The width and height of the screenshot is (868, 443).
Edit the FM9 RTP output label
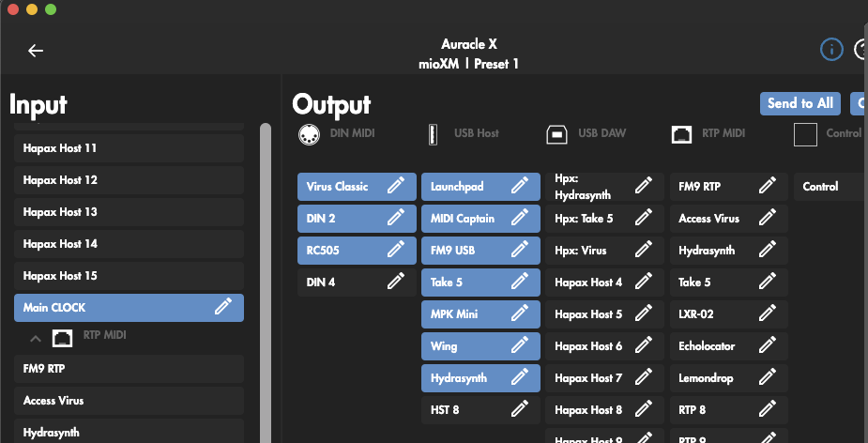point(767,186)
